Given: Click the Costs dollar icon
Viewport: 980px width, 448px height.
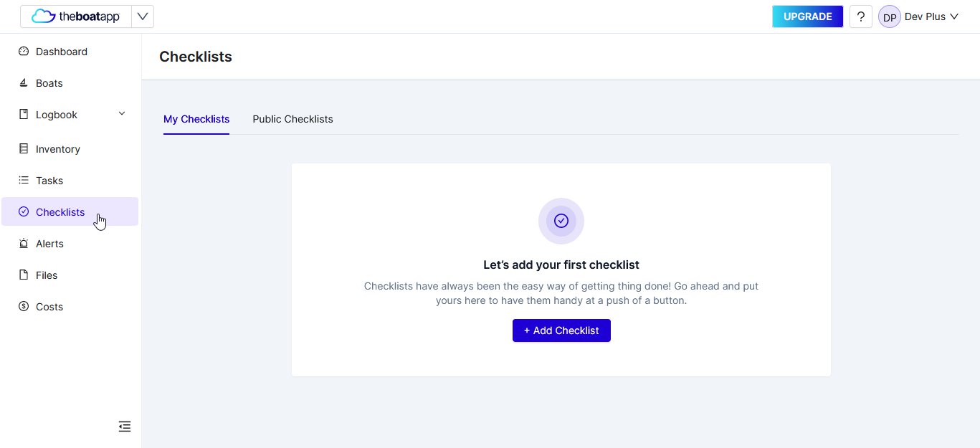Looking at the screenshot, I should [24, 307].
